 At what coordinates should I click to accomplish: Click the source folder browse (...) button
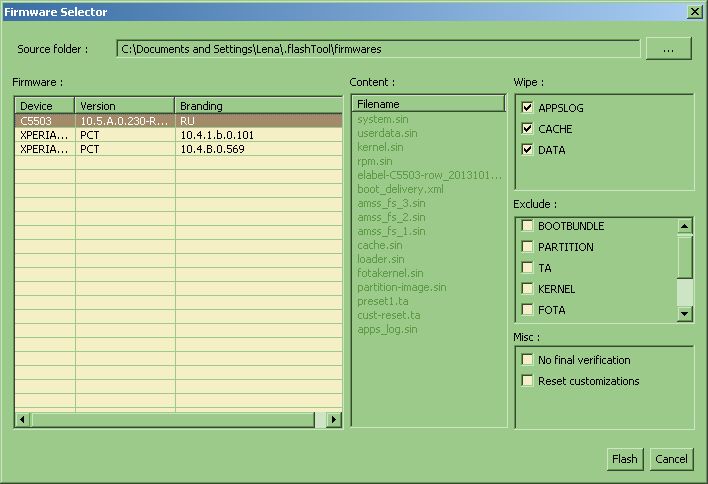[x=669, y=48]
